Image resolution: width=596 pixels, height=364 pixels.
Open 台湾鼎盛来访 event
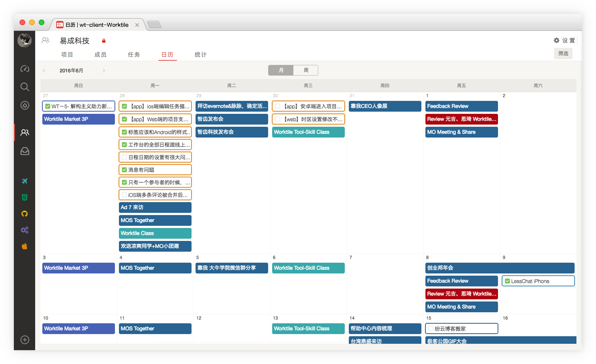pyautogui.click(x=385, y=340)
